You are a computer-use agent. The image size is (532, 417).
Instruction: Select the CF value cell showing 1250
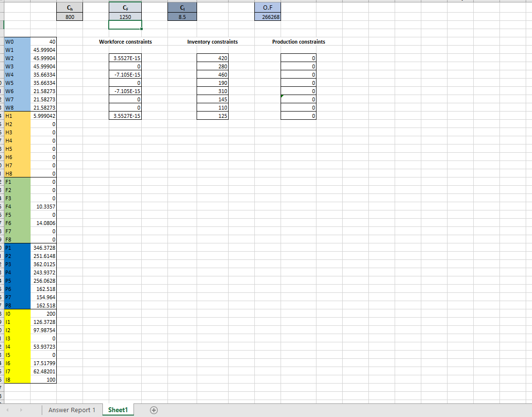(x=125, y=16)
